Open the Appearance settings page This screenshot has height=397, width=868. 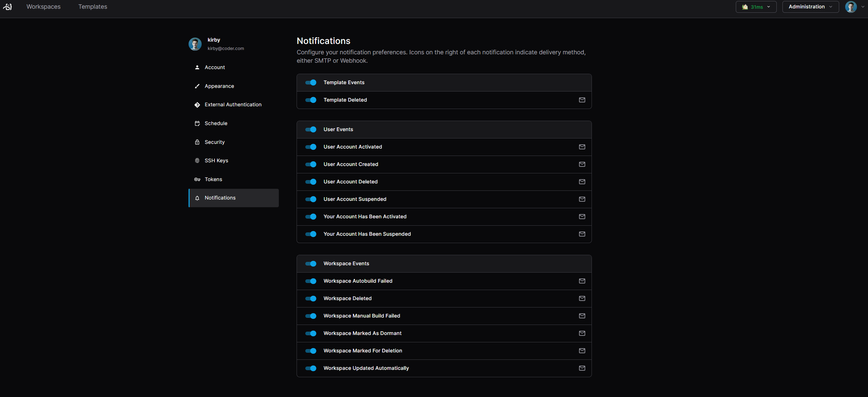coord(234,86)
